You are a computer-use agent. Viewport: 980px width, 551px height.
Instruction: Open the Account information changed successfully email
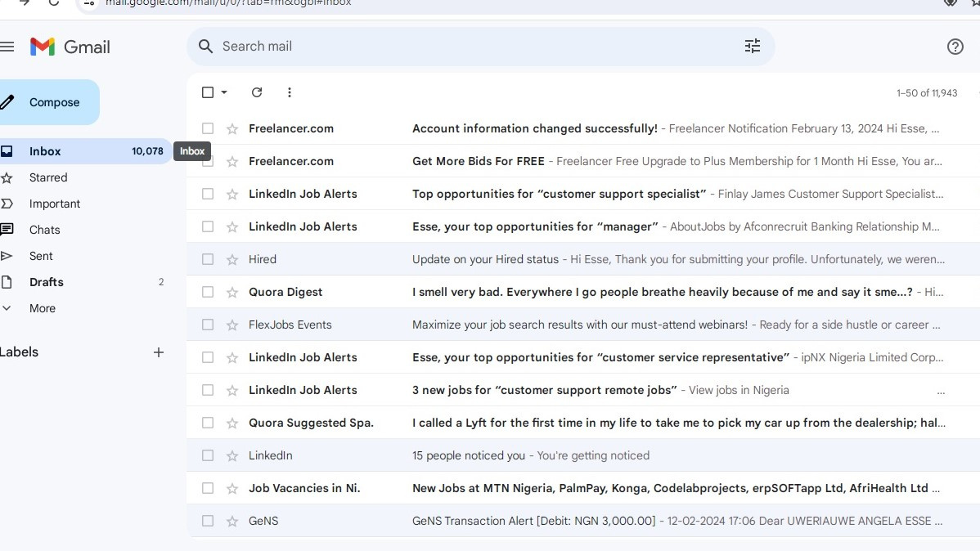(x=583, y=128)
